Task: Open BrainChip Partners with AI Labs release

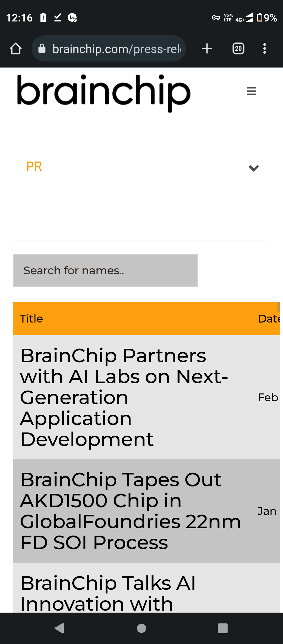Action: 124,397
